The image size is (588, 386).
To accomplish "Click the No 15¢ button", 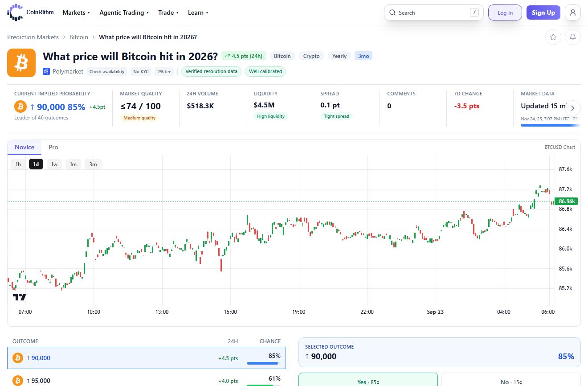I will coord(511,380).
